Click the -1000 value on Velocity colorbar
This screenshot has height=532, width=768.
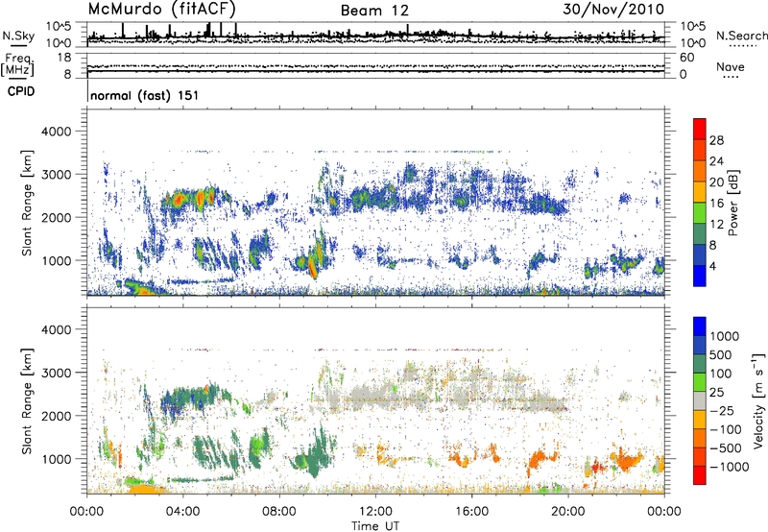730,467
